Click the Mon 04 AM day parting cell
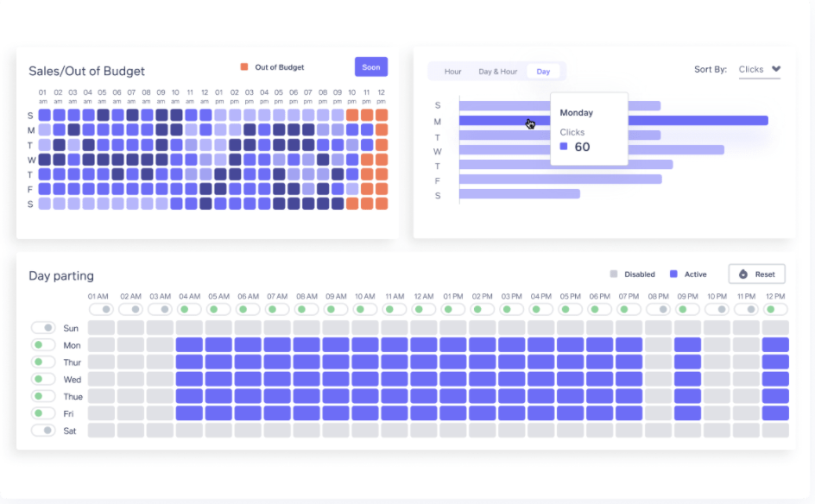This screenshot has height=504, width=815. pos(190,345)
